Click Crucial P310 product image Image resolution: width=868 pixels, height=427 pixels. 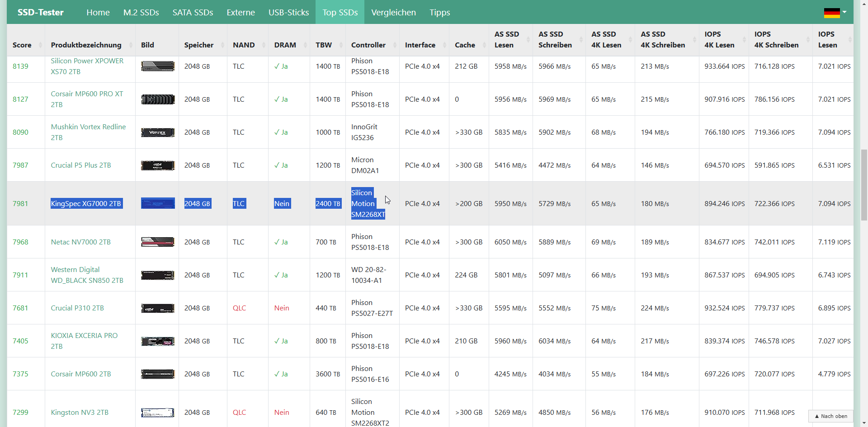[x=158, y=308]
